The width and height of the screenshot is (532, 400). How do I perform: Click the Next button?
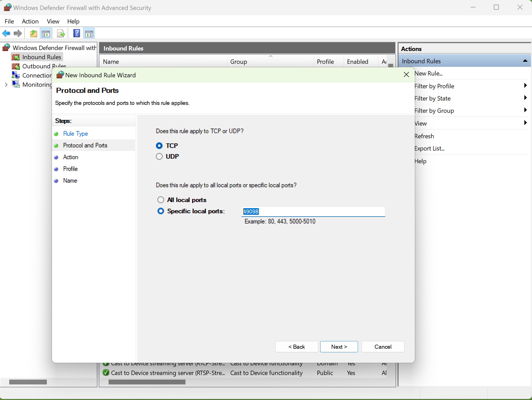coord(339,347)
